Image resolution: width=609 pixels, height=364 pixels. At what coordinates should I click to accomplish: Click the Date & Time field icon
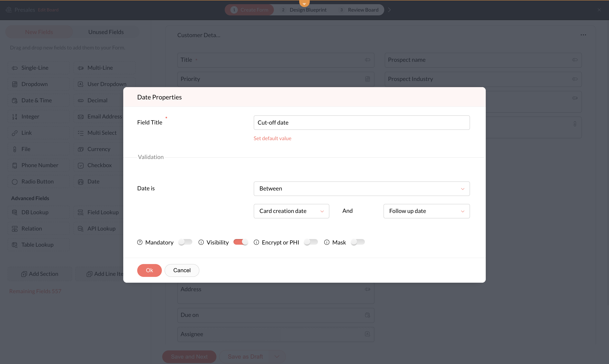[x=15, y=101]
